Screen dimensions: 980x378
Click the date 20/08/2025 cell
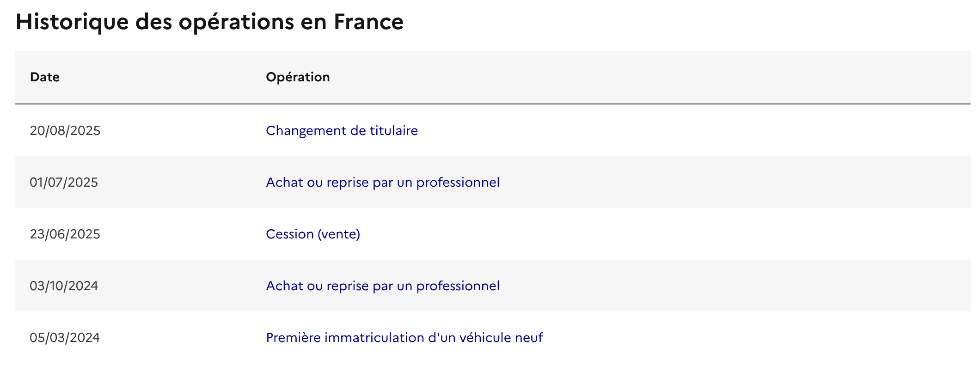pyautogui.click(x=65, y=131)
